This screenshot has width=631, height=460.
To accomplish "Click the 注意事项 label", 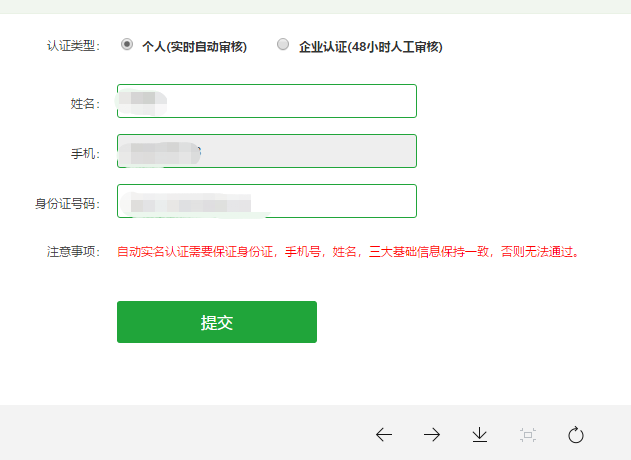I will pyautogui.click(x=73, y=252).
